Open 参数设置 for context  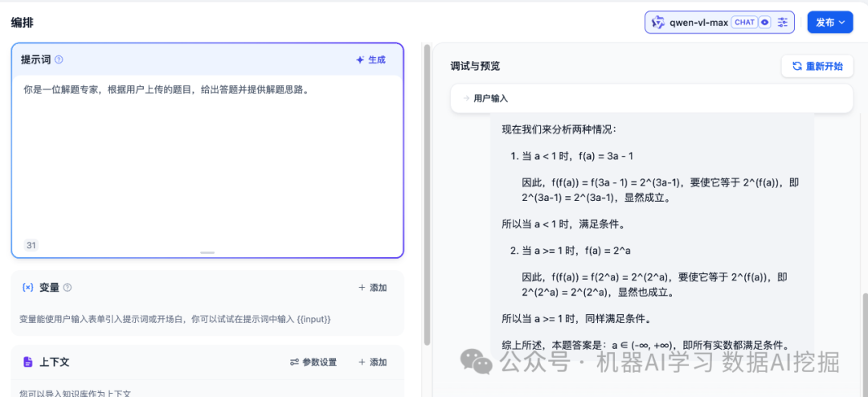(x=313, y=362)
